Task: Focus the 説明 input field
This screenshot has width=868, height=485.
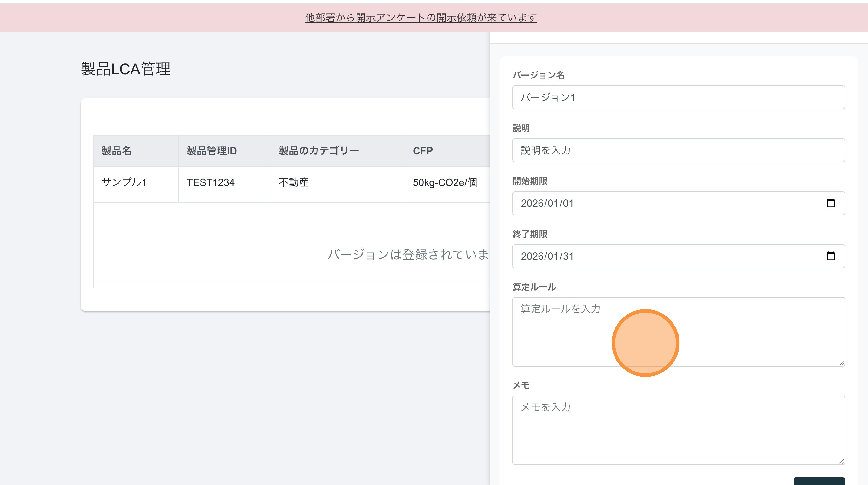Action: (678, 150)
